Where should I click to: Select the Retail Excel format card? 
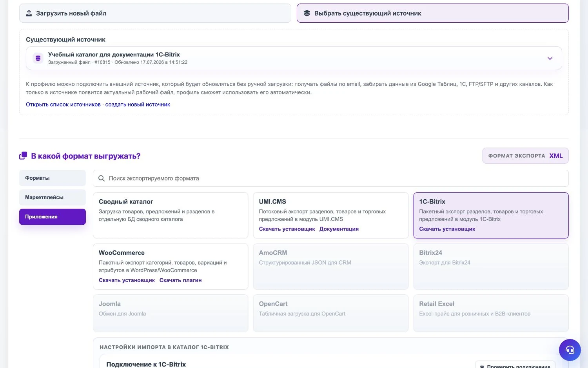[491, 313]
